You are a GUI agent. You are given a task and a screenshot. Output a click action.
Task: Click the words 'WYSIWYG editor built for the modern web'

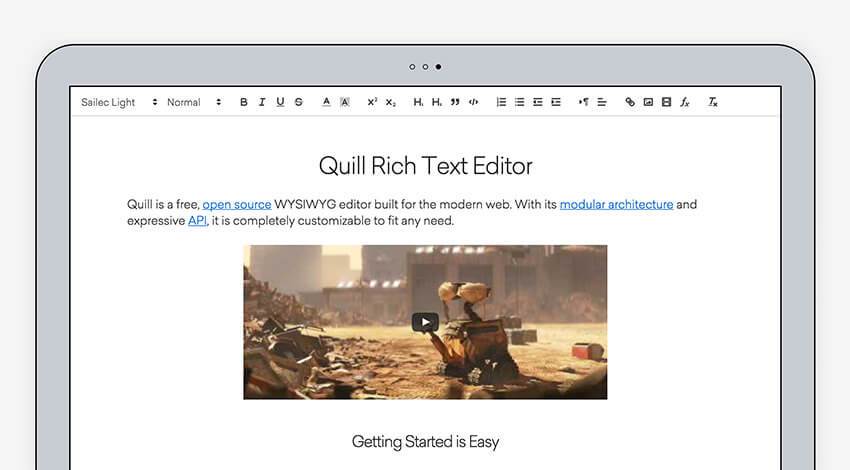tap(393, 204)
